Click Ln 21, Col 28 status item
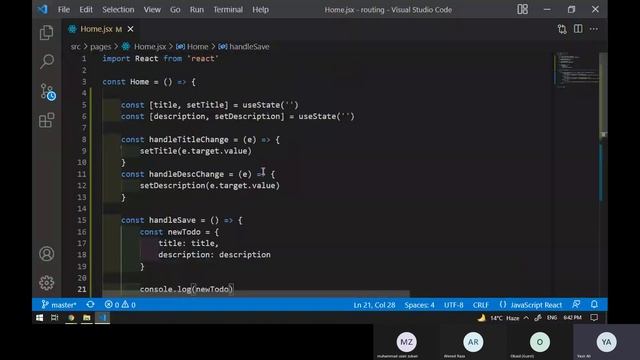 374,304
